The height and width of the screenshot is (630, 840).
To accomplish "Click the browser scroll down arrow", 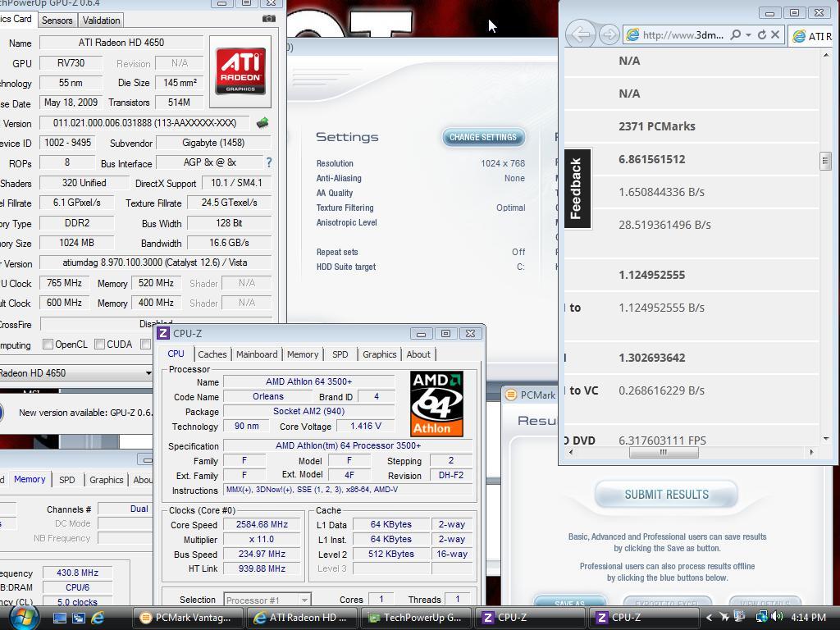I will pos(825,439).
